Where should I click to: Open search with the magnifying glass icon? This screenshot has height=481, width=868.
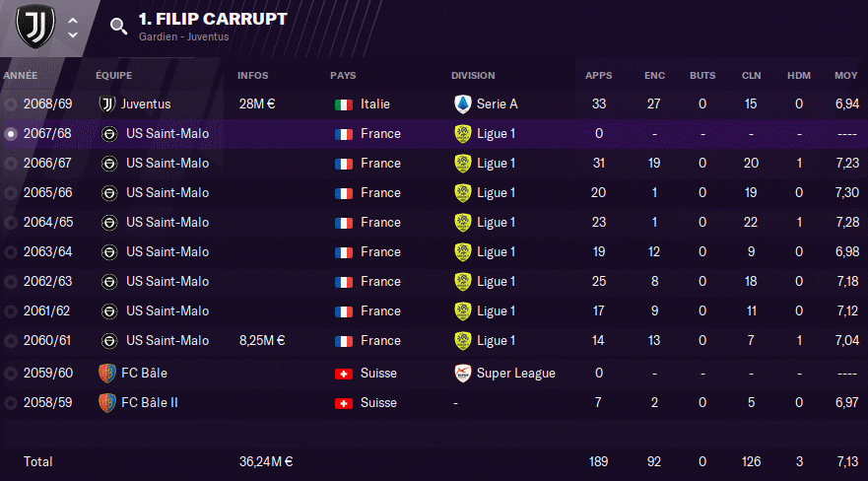(118, 26)
